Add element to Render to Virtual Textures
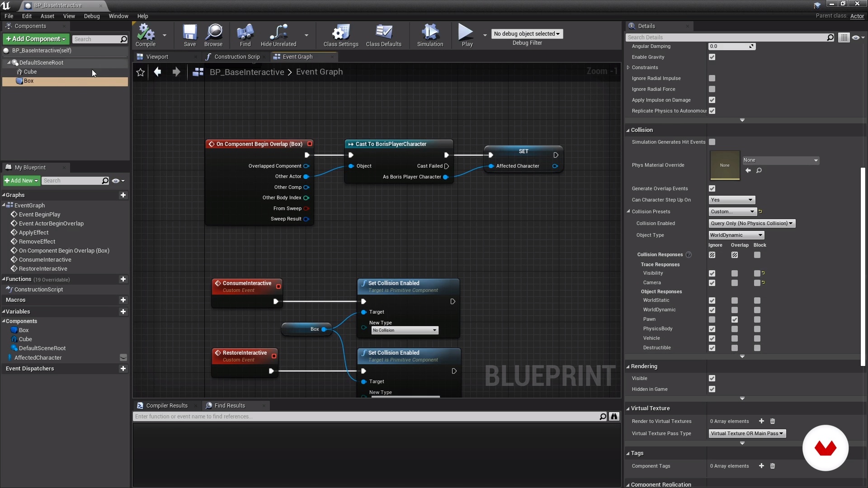 point(761,422)
